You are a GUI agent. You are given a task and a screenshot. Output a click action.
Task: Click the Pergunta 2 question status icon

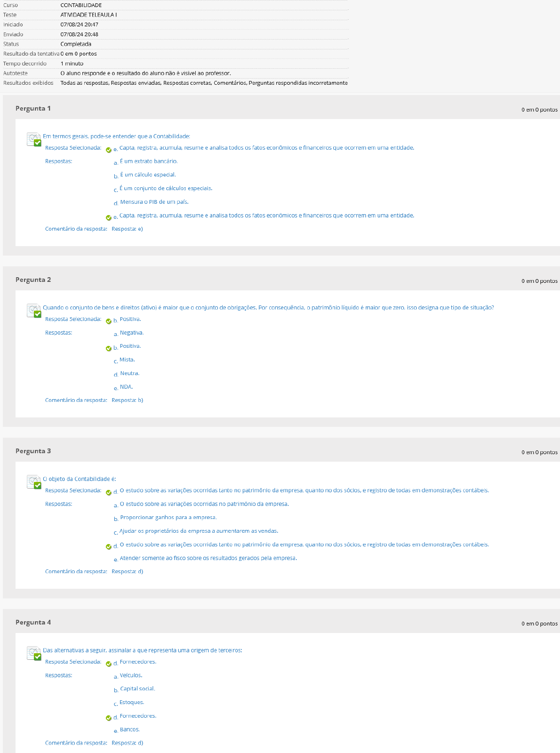[x=34, y=311]
